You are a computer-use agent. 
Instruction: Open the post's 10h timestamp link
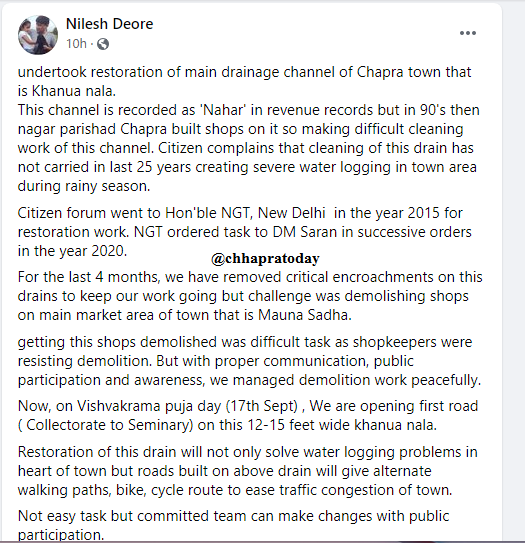tap(76, 44)
